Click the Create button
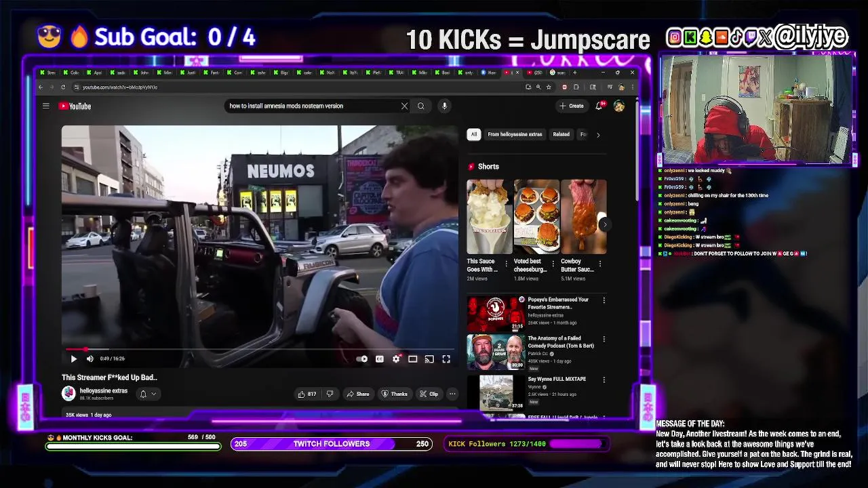 click(571, 106)
